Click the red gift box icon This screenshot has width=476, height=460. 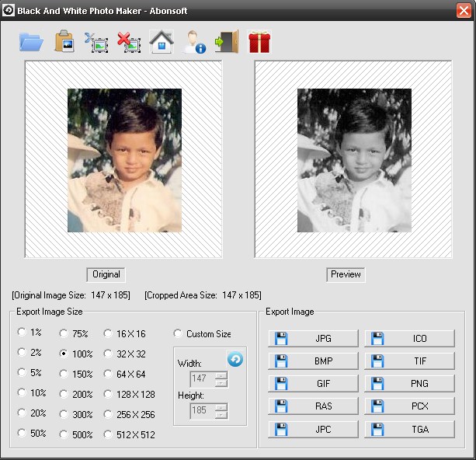[x=259, y=42]
